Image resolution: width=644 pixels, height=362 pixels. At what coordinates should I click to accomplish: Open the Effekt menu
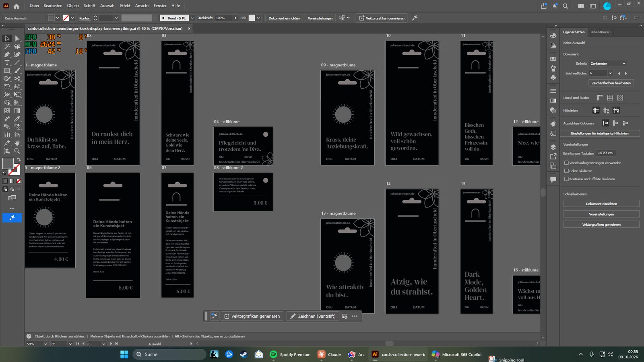pos(125,6)
